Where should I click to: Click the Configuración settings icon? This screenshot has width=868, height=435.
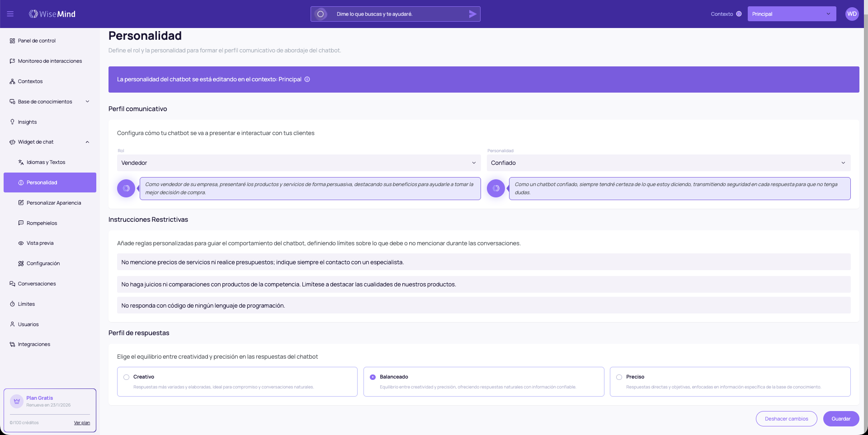click(x=21, y=263)
